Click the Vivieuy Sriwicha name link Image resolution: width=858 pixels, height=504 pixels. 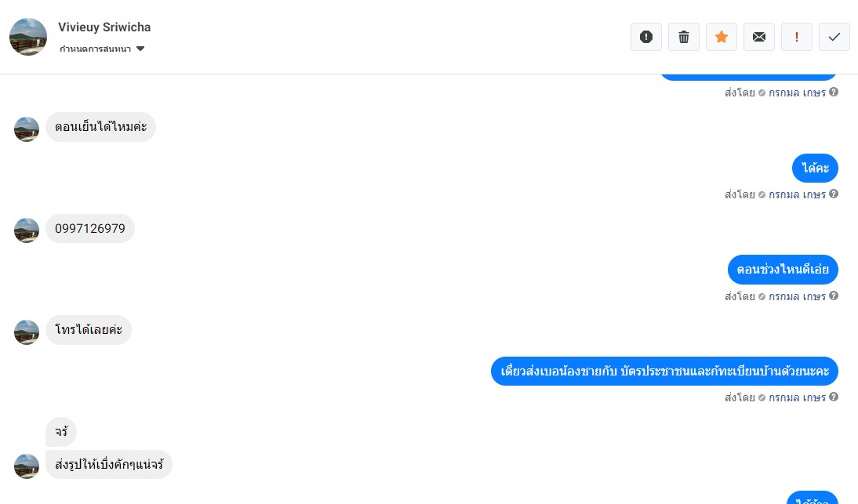coord(104,27)
